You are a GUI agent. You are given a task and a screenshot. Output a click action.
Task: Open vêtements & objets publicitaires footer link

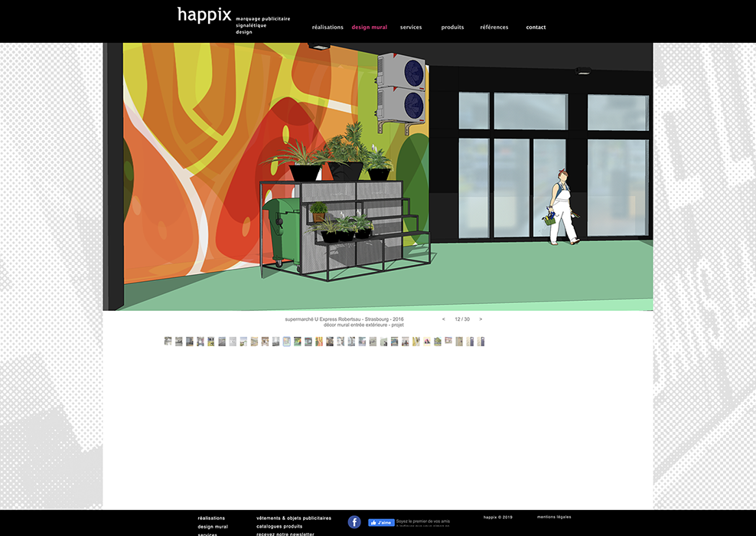(x=294, y=518)
